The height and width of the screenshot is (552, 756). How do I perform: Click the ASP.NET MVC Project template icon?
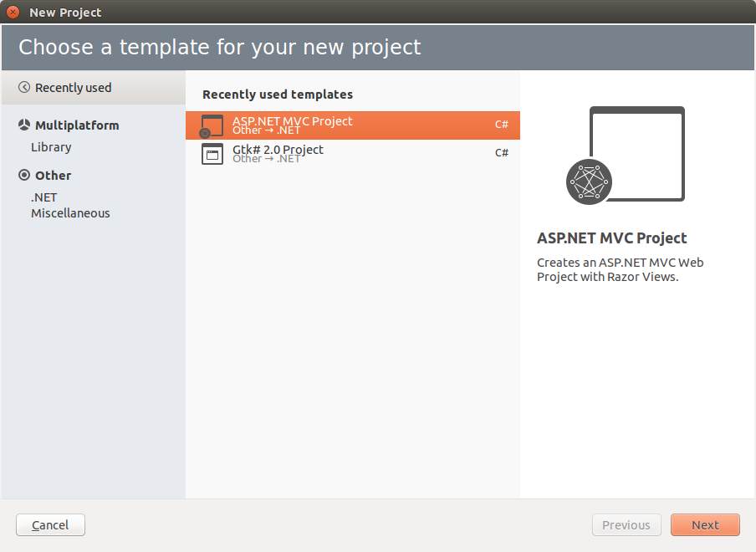pyautogui.click(x=212, y=125)
